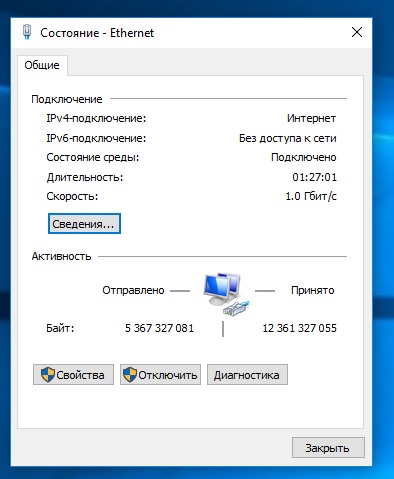
Task: Close the Ethernet status window with X
Action: (x=357, y=32)
